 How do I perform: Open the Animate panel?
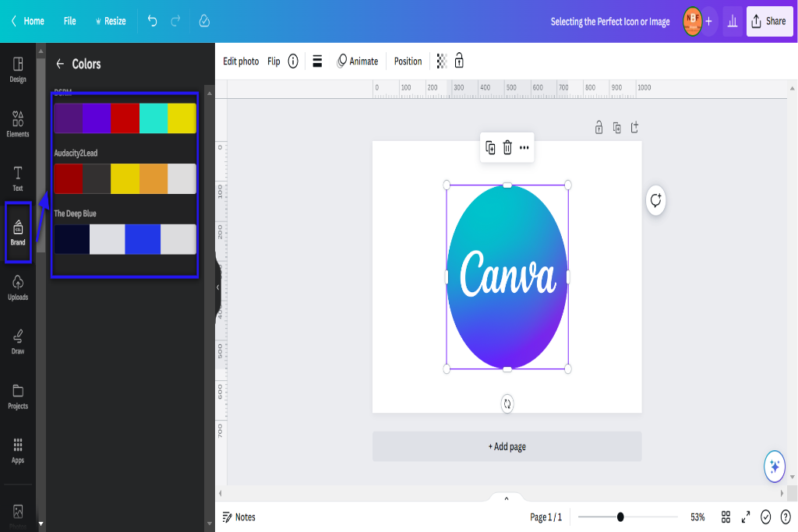pos(357,61)
